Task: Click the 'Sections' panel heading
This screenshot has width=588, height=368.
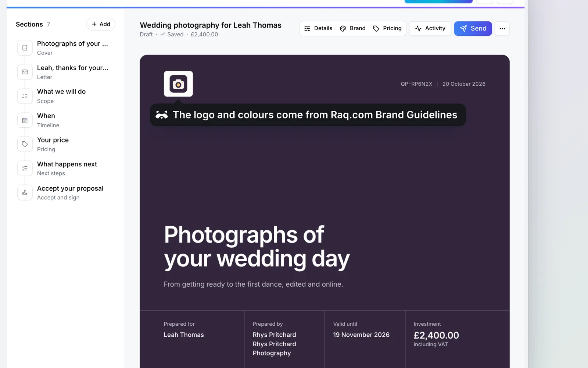Action: [x=29, y=24]
